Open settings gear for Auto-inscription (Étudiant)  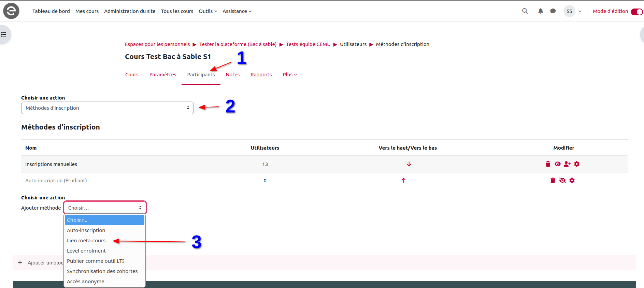tap(572, 180)
